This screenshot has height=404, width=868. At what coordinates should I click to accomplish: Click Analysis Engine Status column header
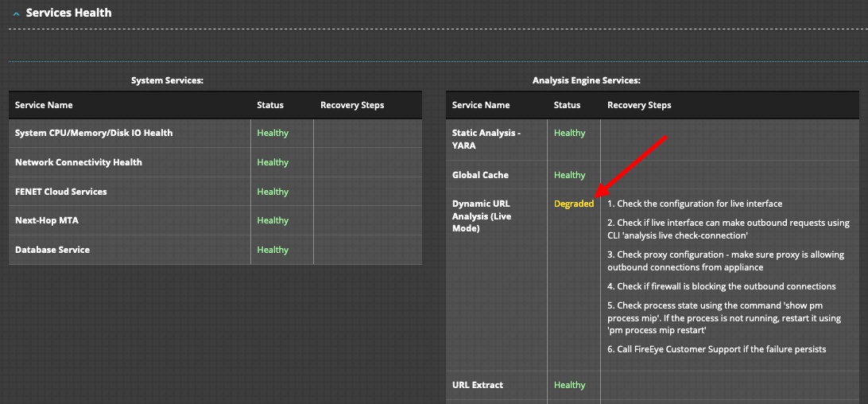click(567, 105)
